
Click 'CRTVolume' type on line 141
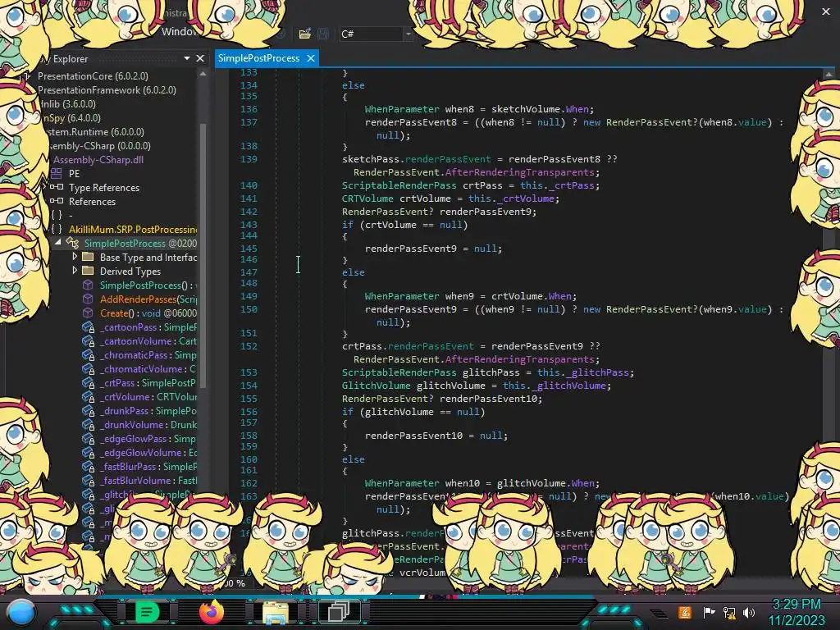click(367, 199)
